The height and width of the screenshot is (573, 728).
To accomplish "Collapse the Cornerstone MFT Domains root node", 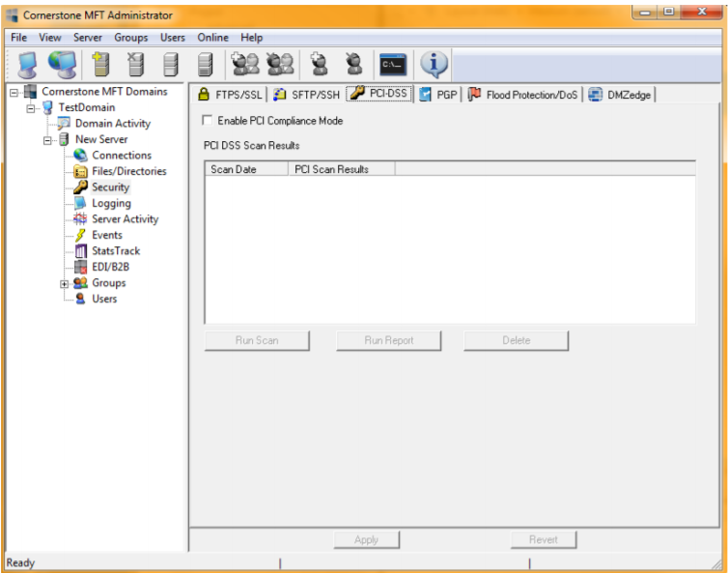I will coord(14,93).
